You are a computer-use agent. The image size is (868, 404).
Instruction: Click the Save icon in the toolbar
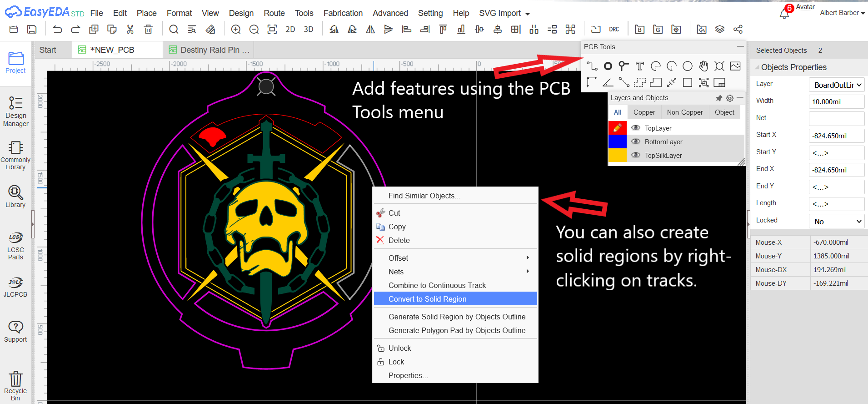32,30
